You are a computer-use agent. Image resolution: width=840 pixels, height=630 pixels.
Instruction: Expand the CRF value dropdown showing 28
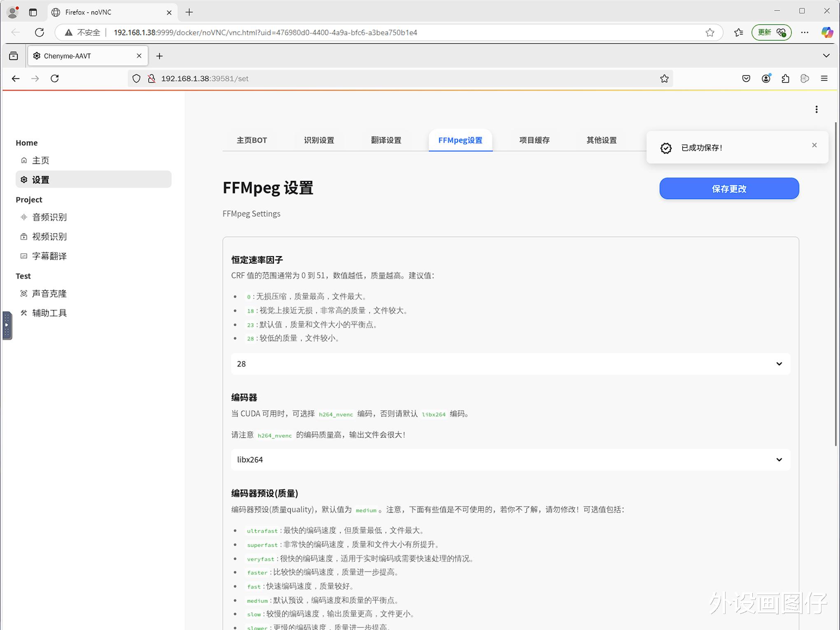[510, 364]
